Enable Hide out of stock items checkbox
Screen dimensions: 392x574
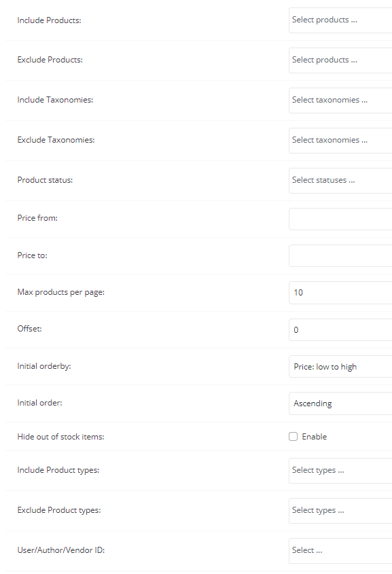tap(293, 436)
